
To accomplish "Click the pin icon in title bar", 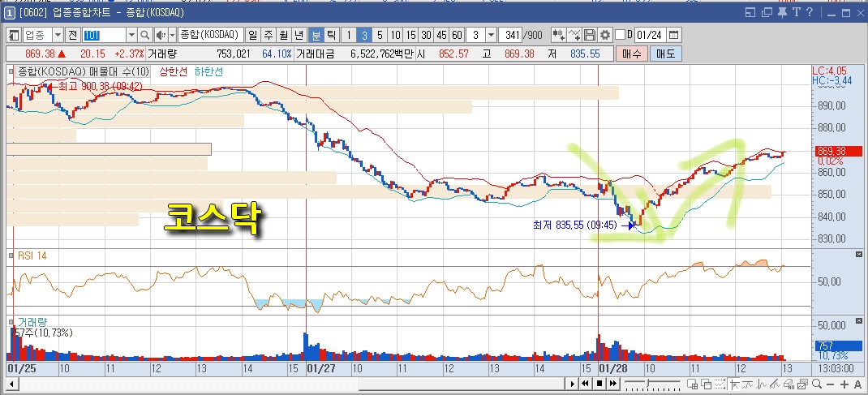I will (782, 11).
